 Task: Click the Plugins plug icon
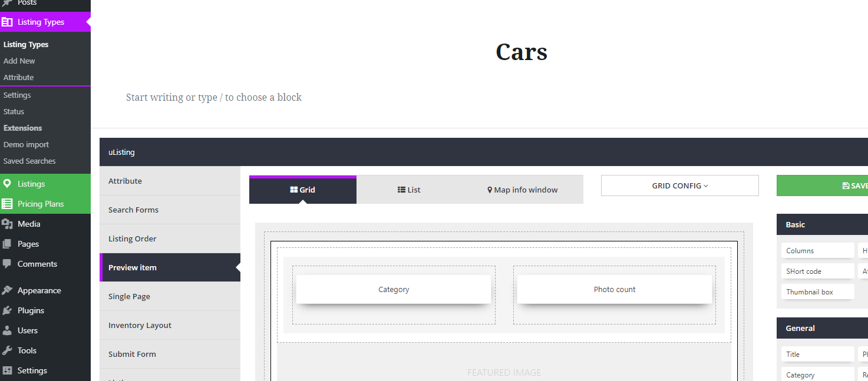pyautogui.click(x=7, y=310)
